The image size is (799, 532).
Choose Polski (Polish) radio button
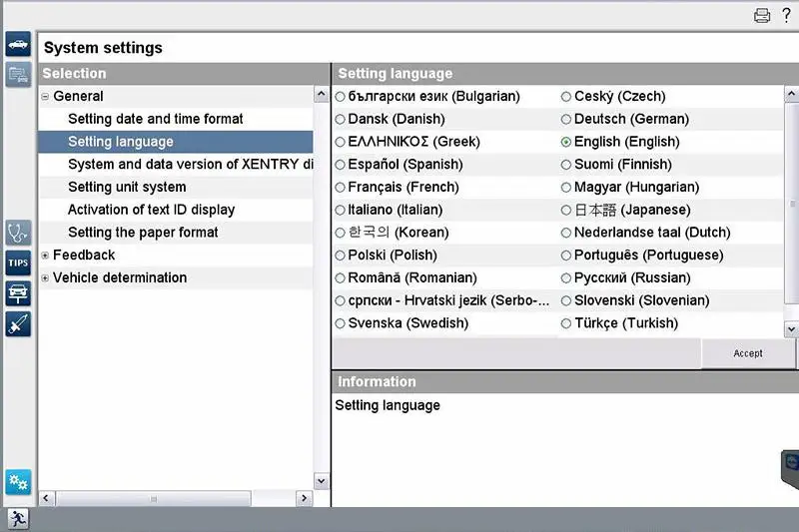[x=340, y=256]
